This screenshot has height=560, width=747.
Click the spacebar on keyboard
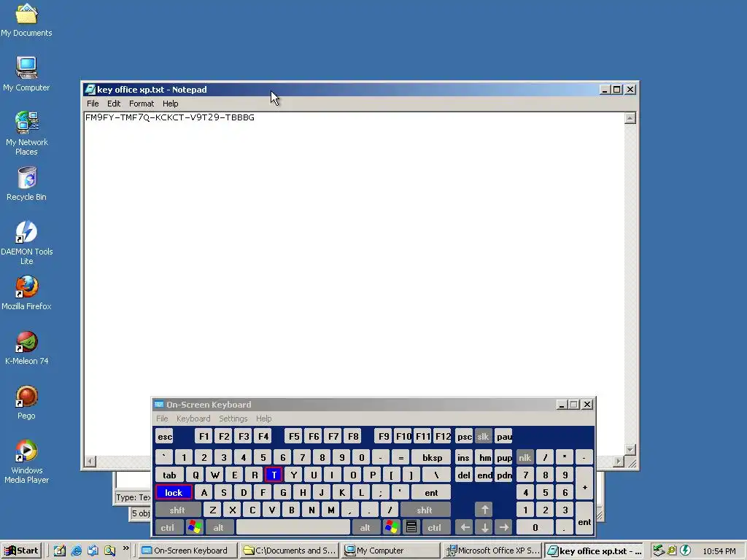[293, 527]
